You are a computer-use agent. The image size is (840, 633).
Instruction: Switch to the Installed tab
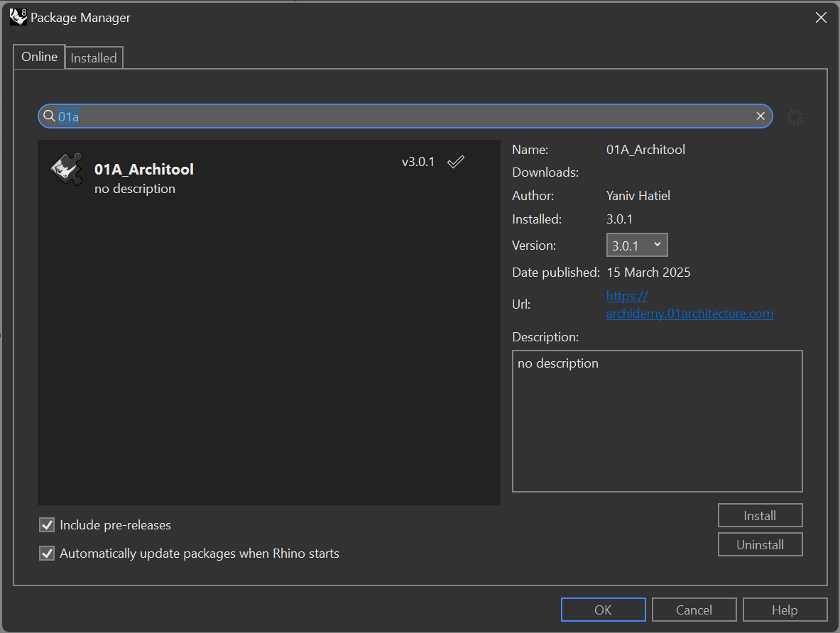click(93, 57)
